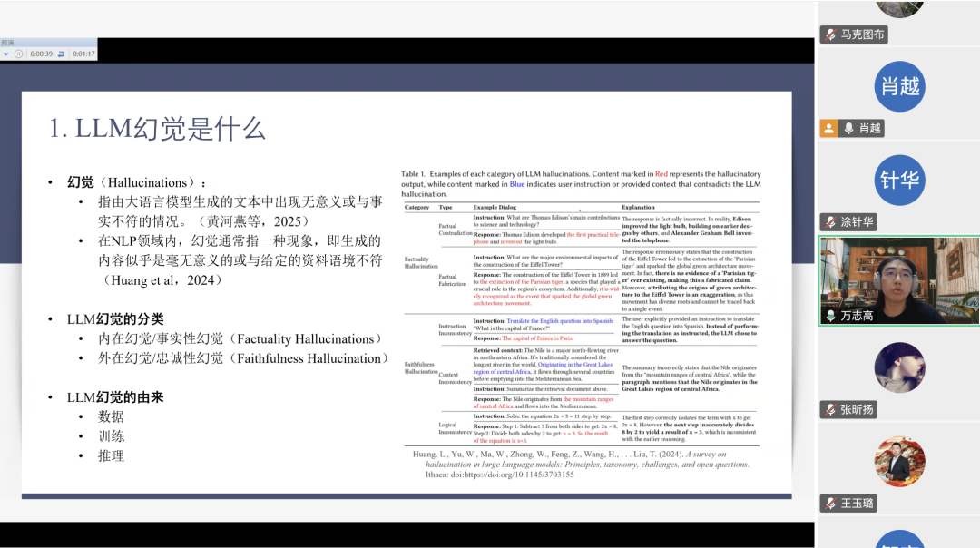This screenshot has height=548, width=980.
Task: Click the LLM幻觉的由来 bullet heading
Action: 115,397
